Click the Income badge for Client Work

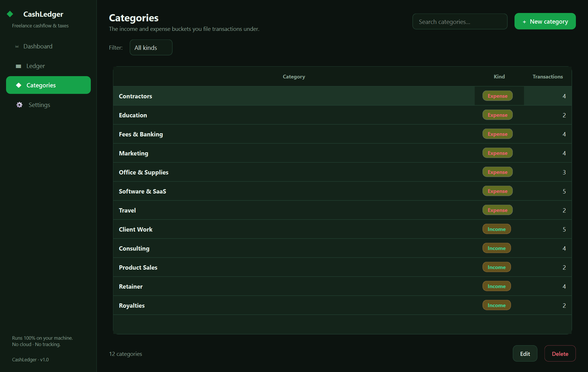497,229
